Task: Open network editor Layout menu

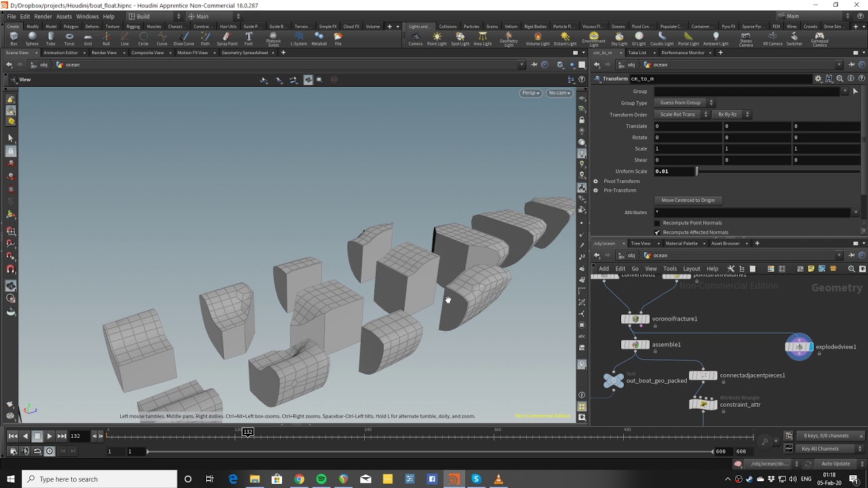Action: [691, 268]
